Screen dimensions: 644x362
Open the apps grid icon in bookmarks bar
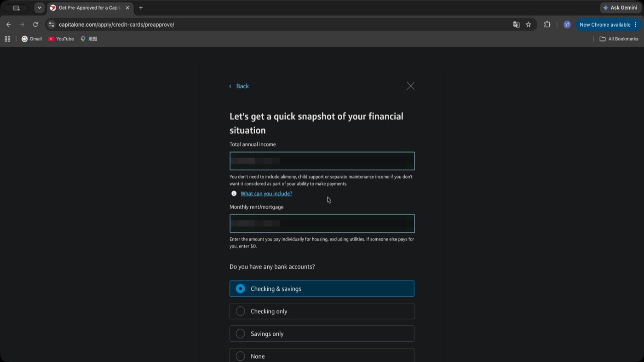pos(7,39)
